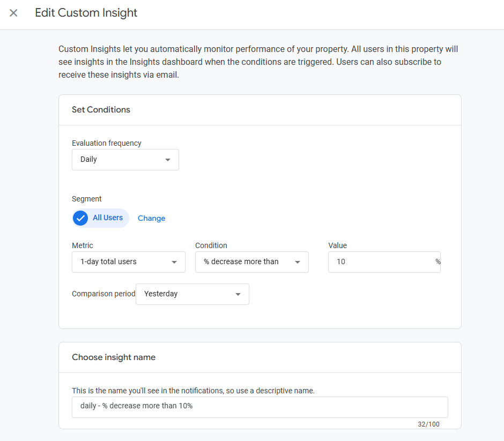504x441 pixels.
Task: Click the arrow icon in Metric selector
Action: pyautogui.click(x=174, y=262)
